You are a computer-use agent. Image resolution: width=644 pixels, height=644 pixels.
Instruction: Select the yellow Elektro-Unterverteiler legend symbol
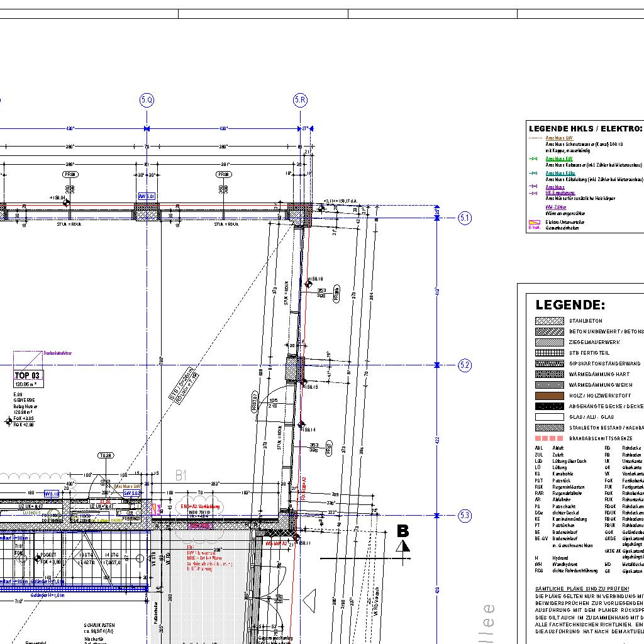[535, 223]
